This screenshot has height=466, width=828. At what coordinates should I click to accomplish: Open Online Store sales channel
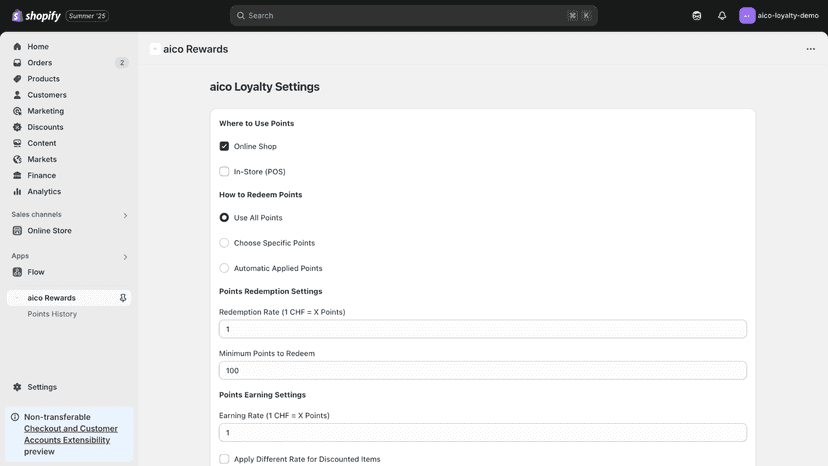click(x=69, y=230)
